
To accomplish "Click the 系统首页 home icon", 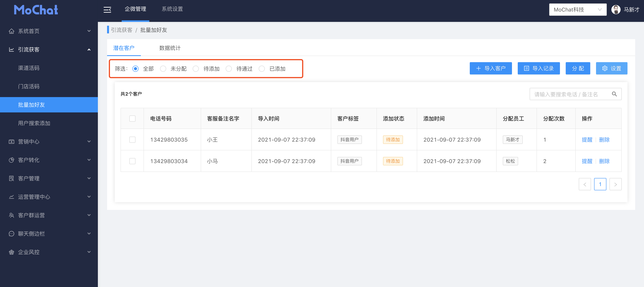I will [x=12, y=31].
